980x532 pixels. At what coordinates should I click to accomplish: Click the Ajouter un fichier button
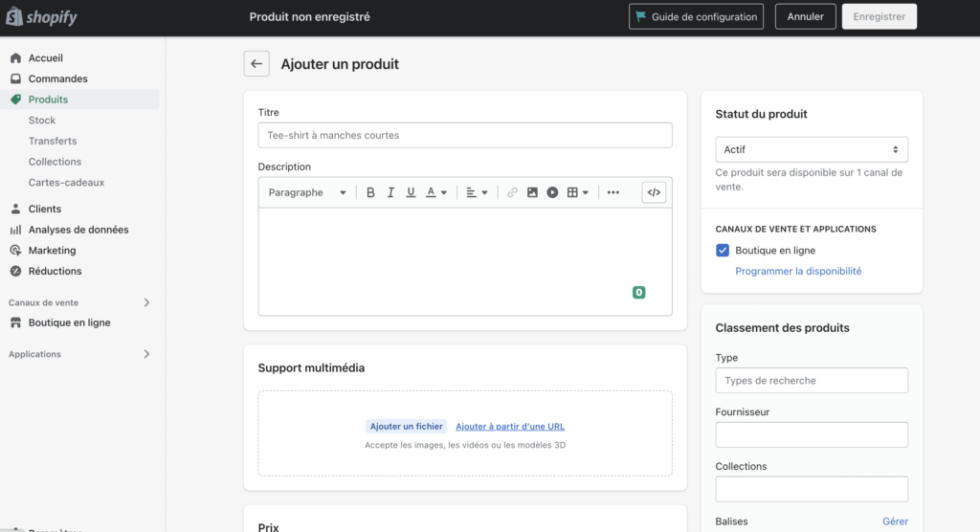click(407, 427)
